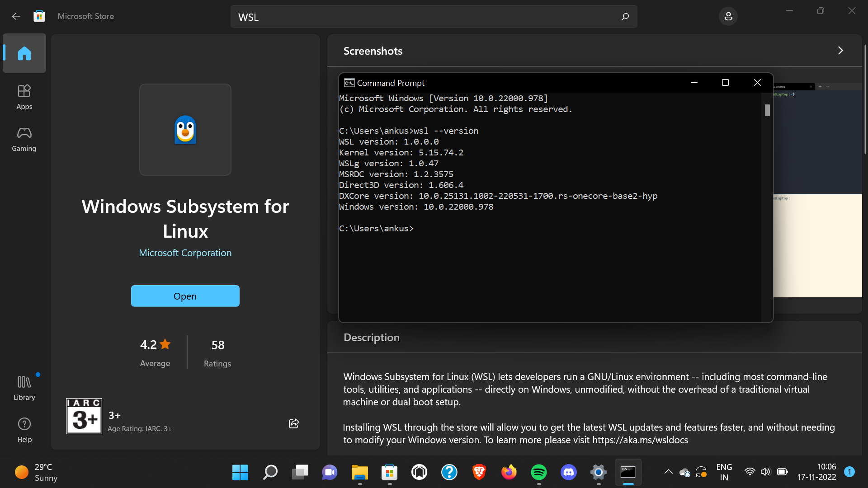This screenshot has width=868, height=488.
Task: Open the Library in sidebar
Action: [24, 388]
